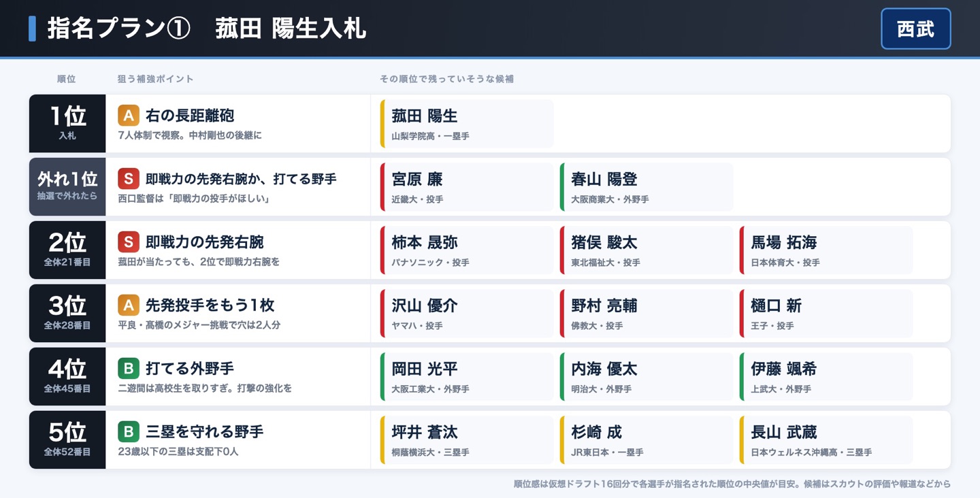Choose the 猪俣 駿太 candidate card
Screen dimensions: 980x498
pyautogui.click(x=647, y=250)
